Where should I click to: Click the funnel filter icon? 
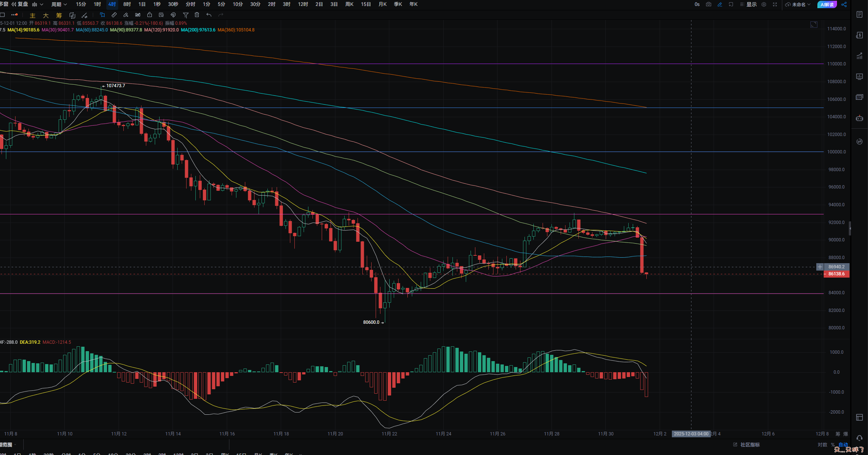[186, 15]
